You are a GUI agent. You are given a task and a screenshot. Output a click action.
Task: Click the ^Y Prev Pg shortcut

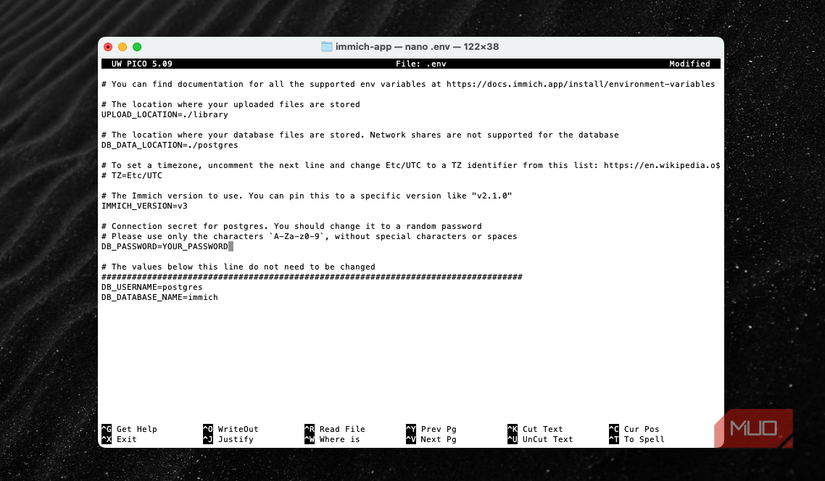[431, 429]
